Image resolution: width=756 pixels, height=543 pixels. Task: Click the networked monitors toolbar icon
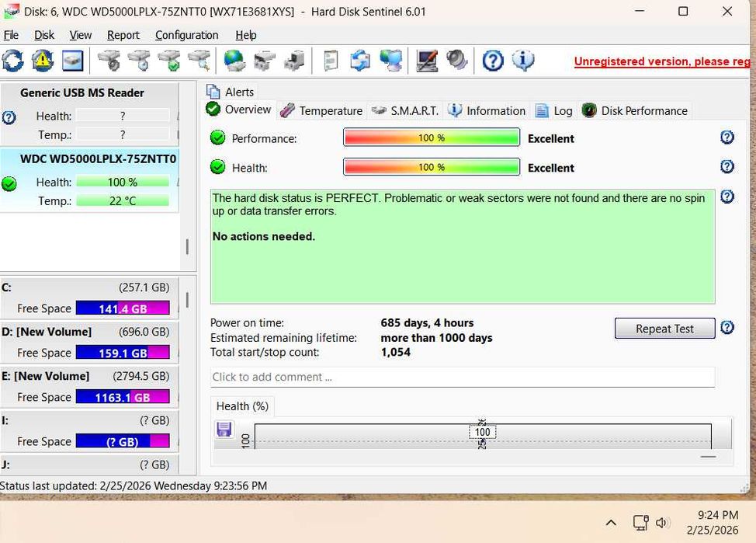(x=390, y=61)
